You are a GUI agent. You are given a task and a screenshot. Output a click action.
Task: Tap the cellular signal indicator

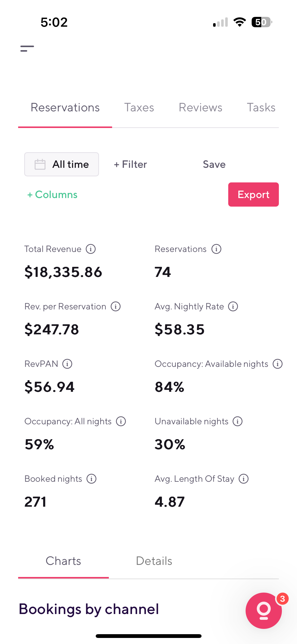[220, 22]
